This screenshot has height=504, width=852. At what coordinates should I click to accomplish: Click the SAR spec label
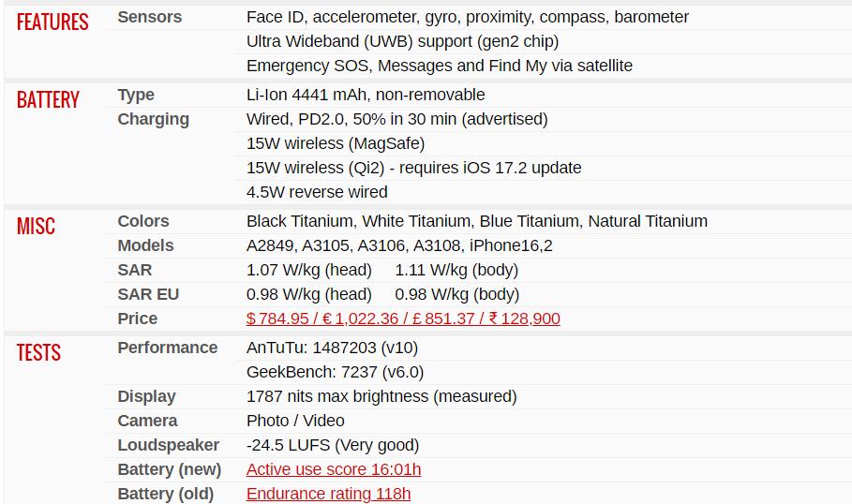coord(135,270)
